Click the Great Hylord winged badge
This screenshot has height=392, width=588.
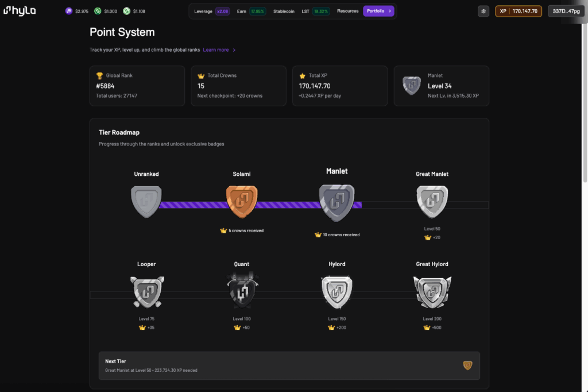click(432, 291)
